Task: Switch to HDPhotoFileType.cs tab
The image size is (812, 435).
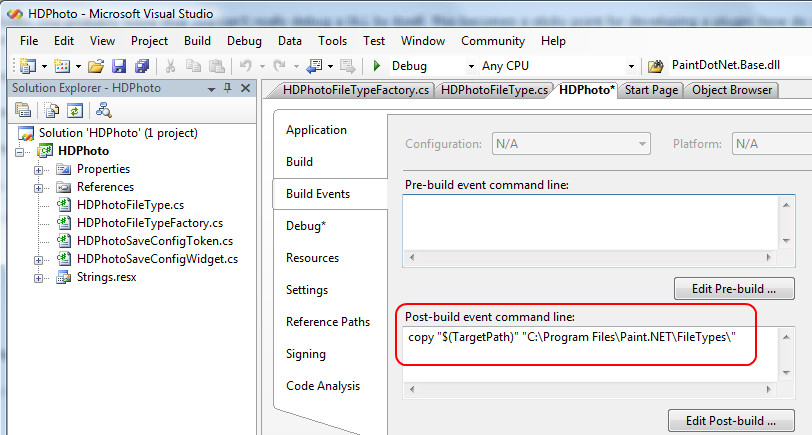Action: [494, 90]
